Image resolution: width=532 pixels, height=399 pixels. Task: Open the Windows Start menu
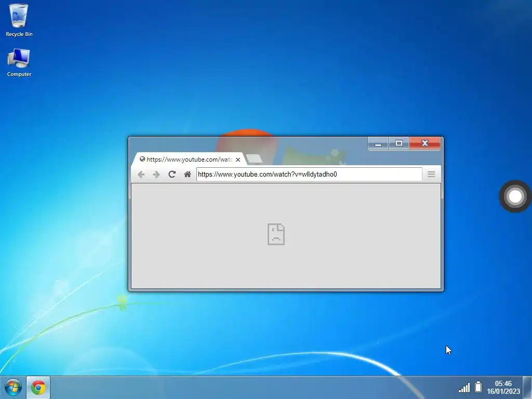click(13, 387)
